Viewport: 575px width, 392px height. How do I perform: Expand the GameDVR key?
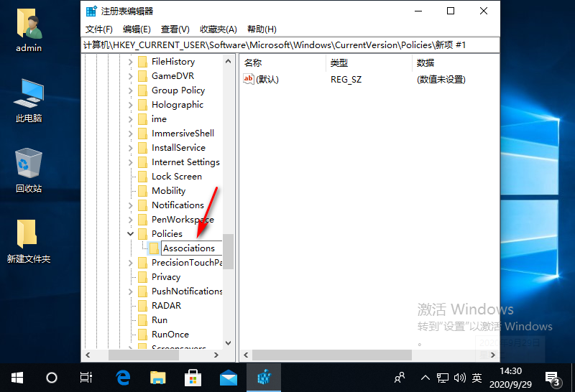131,76
